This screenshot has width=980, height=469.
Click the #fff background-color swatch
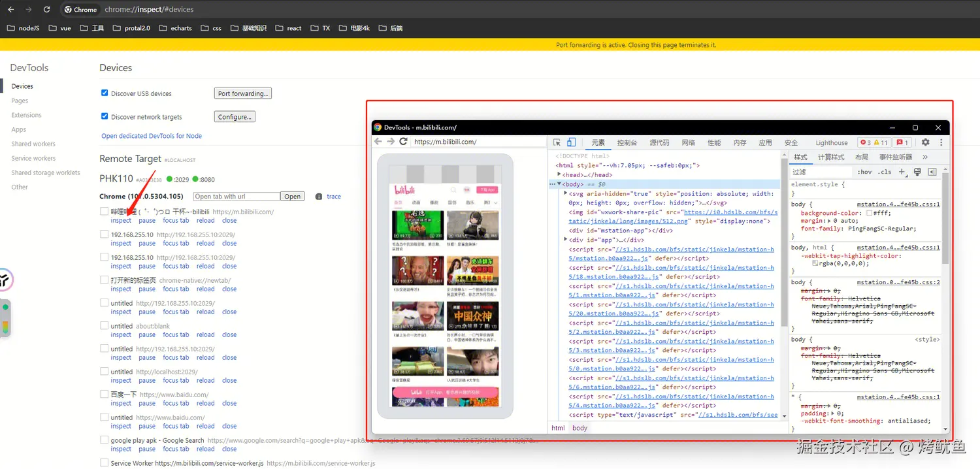coord(870,213)
